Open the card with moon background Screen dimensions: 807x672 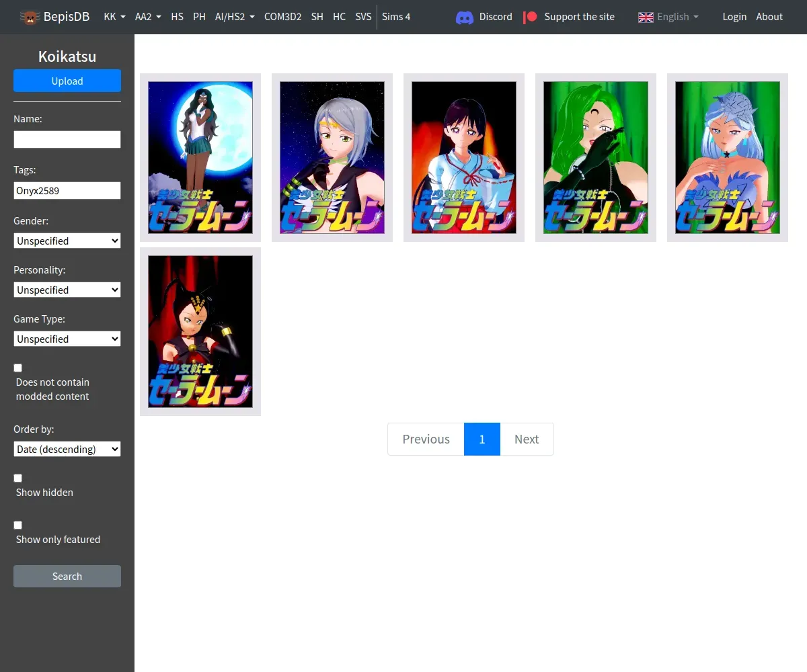[x=200, y=157]
